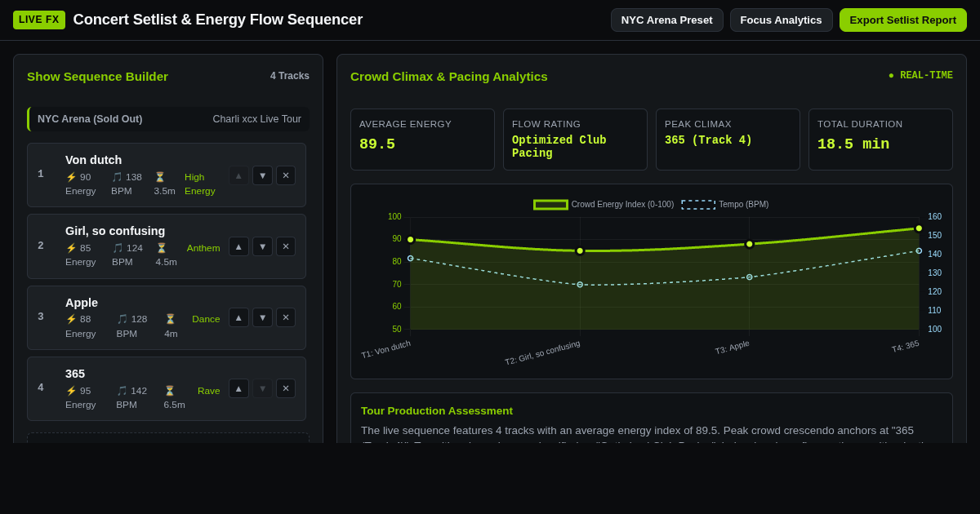Click the REAL-TIME status indicator
This screenshot has height=514, width=980.
(x=920, y=76)
